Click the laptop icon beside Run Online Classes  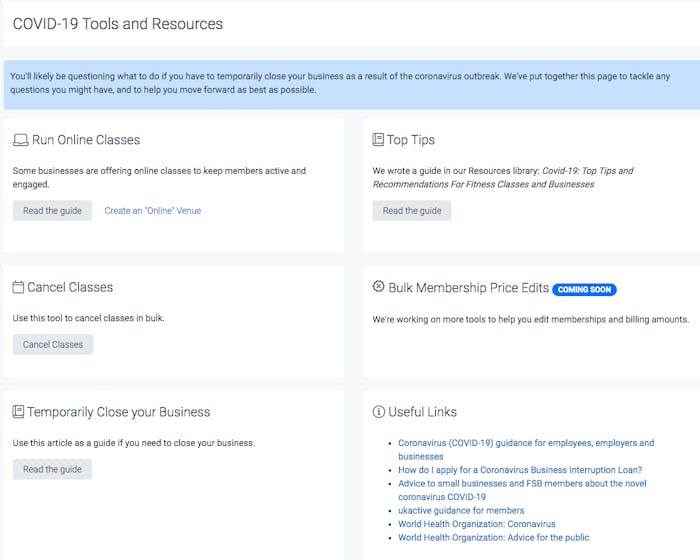[x=20, y=140]
